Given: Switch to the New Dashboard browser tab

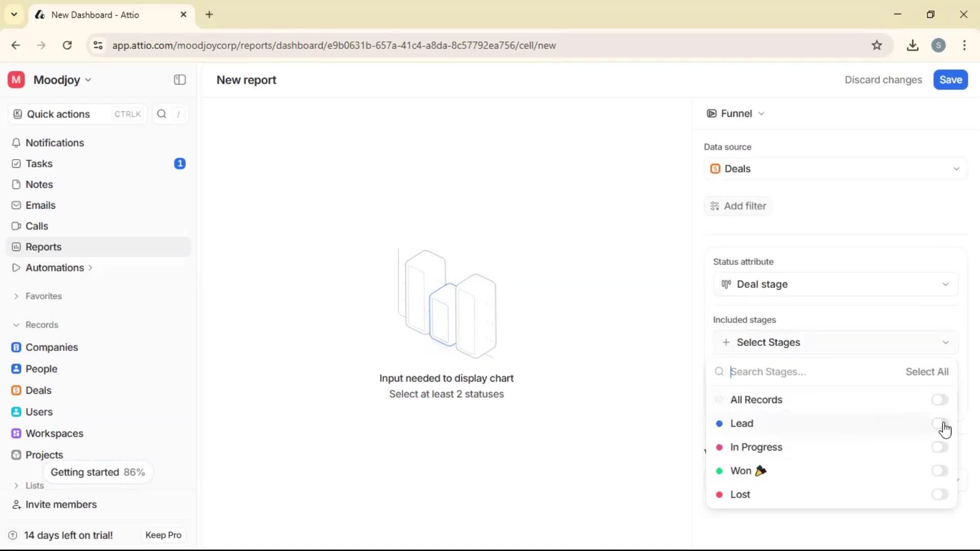Looking at the screenshot, I should click(97, 15).
